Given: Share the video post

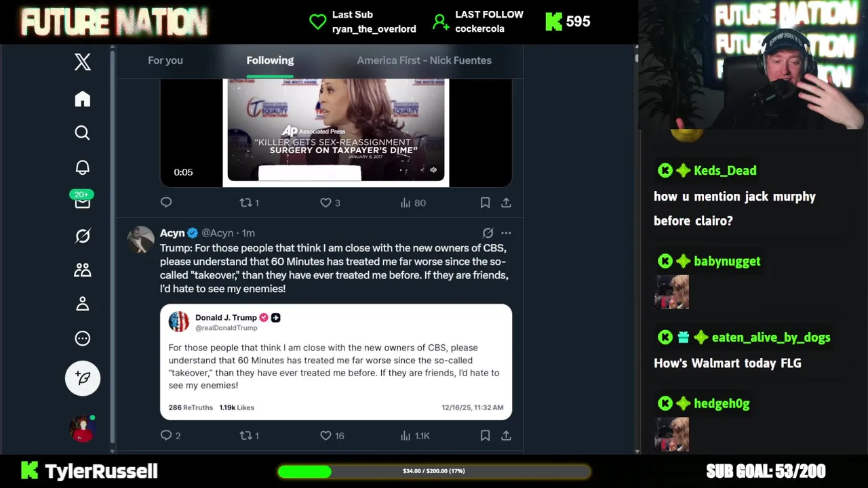Looking at the screenshot, I should tap(506, 203).
